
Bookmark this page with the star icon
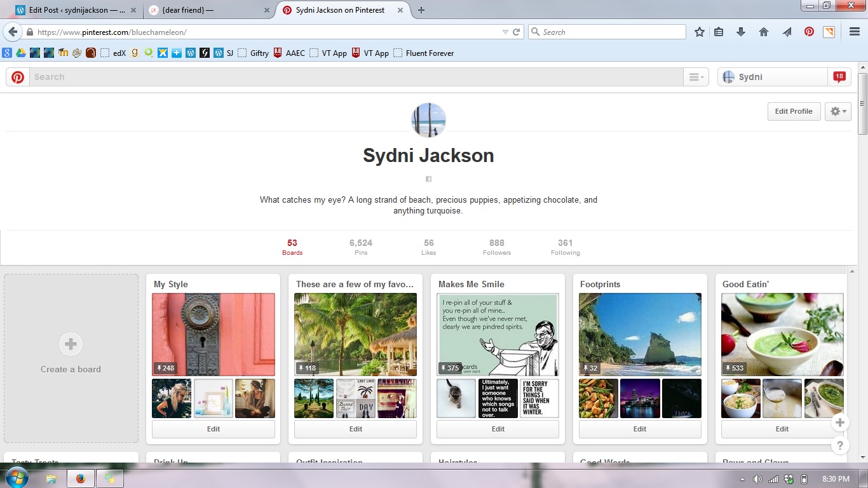coord(699,32)
